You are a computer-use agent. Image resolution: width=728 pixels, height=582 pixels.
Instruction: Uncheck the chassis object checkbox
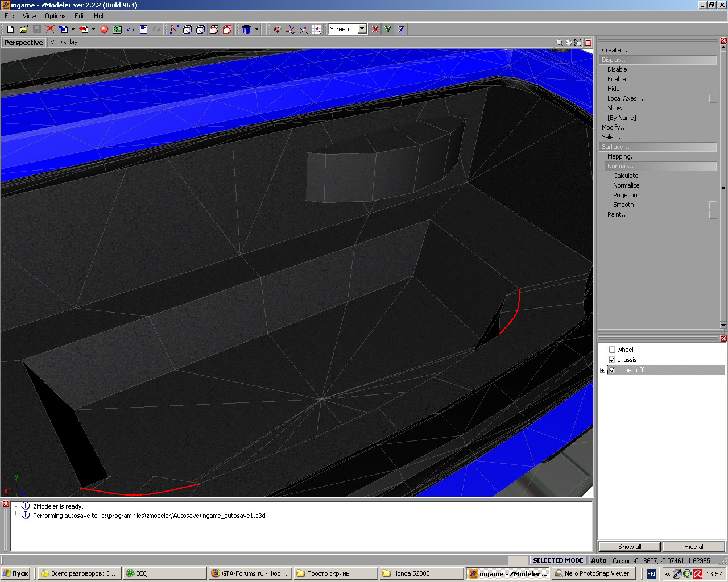point(612,360)
